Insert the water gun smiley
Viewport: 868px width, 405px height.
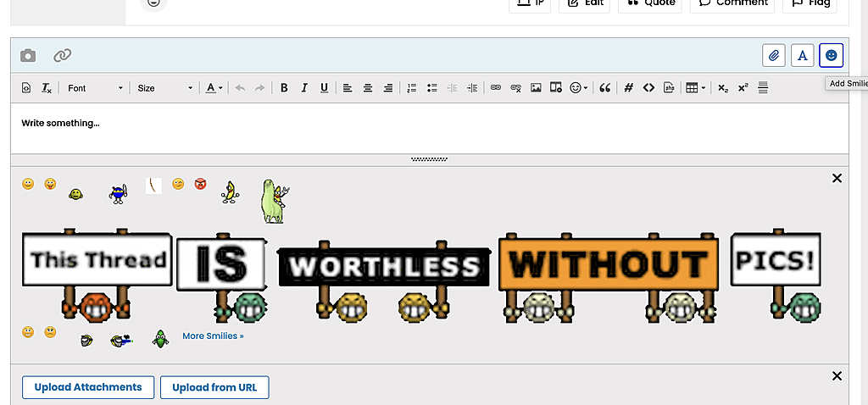click(122, 341)
